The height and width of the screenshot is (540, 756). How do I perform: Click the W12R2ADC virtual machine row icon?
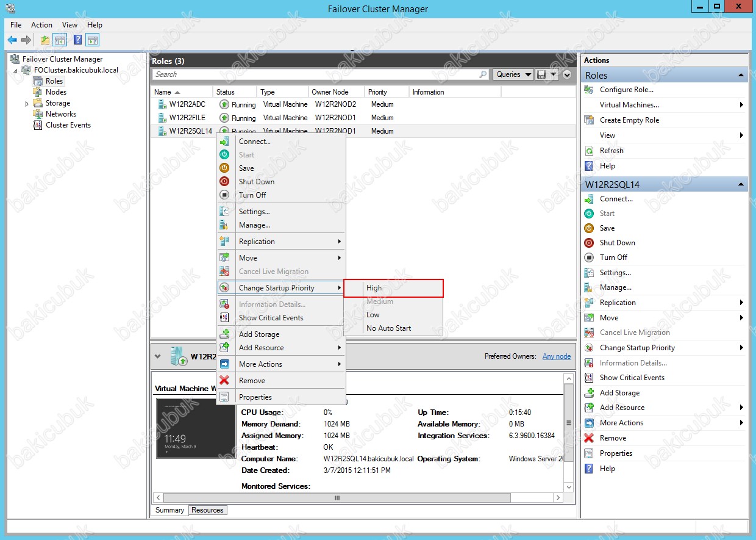162,104
